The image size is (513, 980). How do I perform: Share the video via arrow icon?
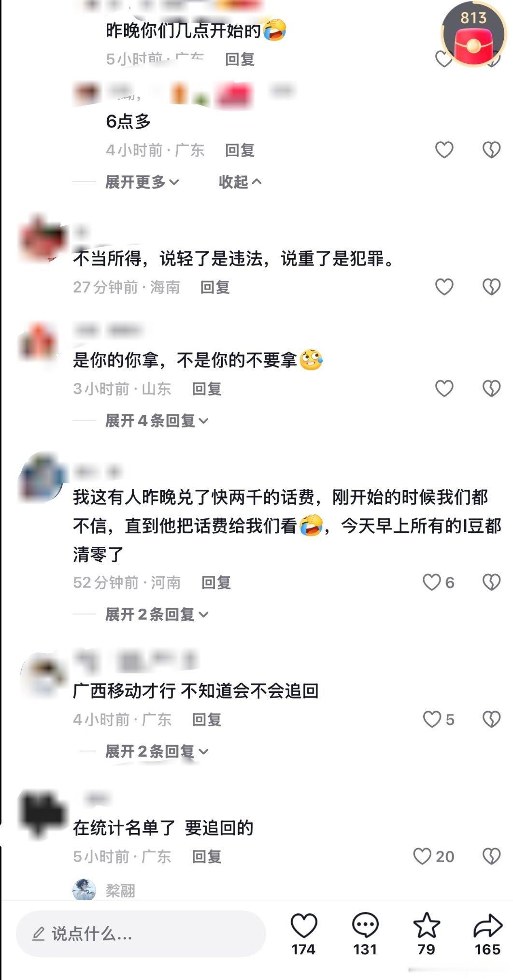coord(487,934)
